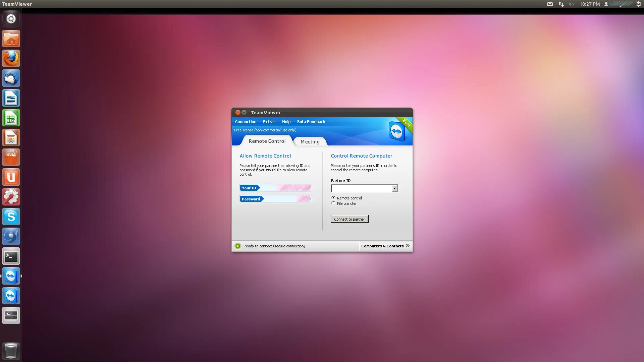Screen dimensions: 644x362
Task: Open the mail envelope indicator
Action: tap(550, 4)
